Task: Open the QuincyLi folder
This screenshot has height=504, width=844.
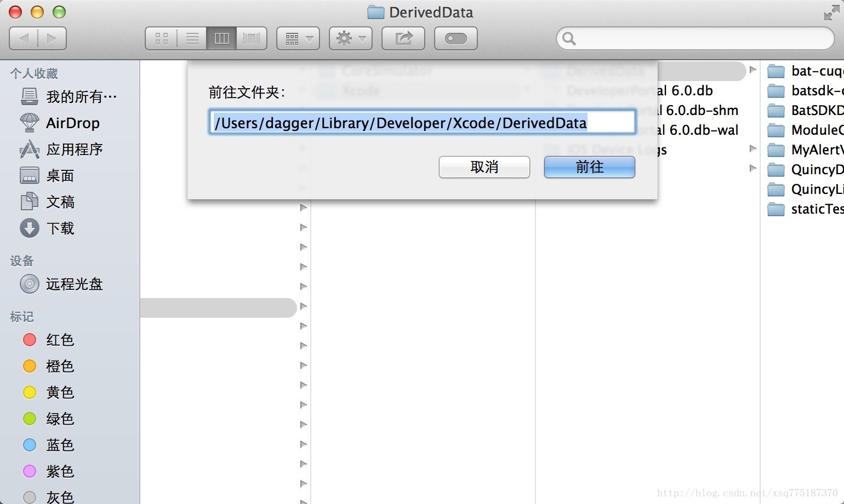Action: click(805, 190)
